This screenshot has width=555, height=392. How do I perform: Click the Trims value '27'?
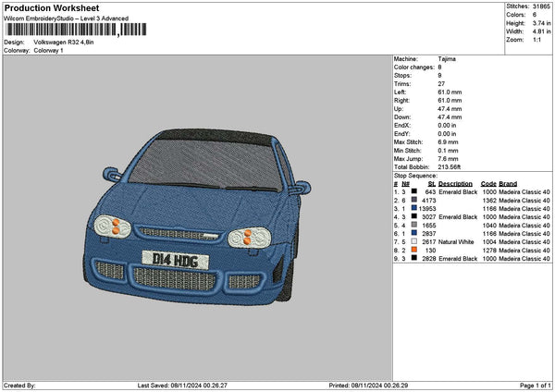(x=441, y=84)
